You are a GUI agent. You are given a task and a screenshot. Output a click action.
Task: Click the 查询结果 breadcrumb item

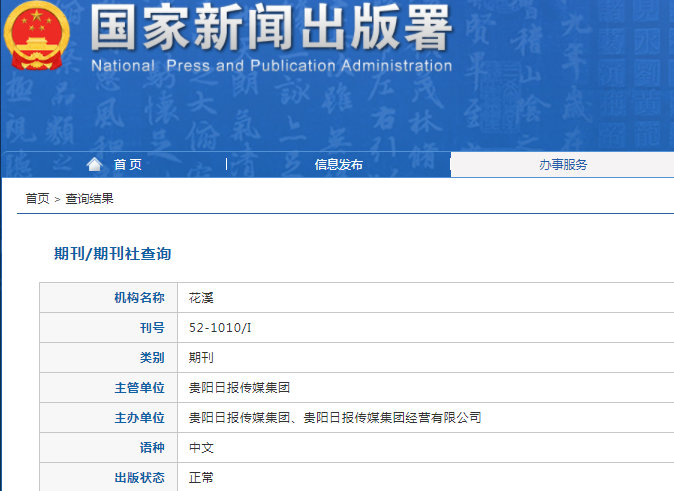pos(90,199)
